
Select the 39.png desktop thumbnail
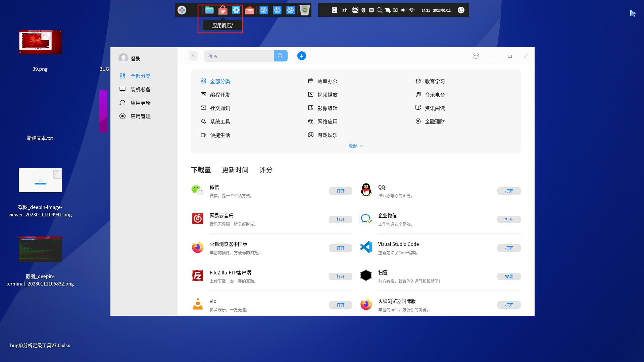[x=40, y=42]
